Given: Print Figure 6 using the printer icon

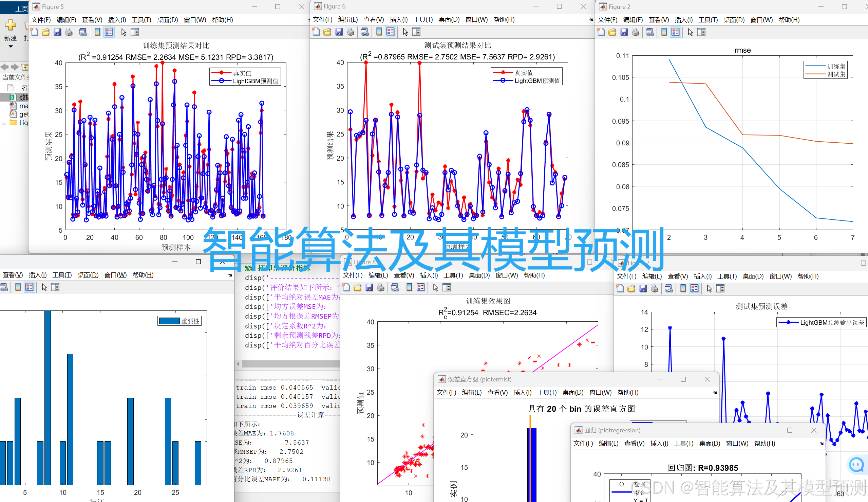Looking at the screenshot, I should click(x=351, y=32).
